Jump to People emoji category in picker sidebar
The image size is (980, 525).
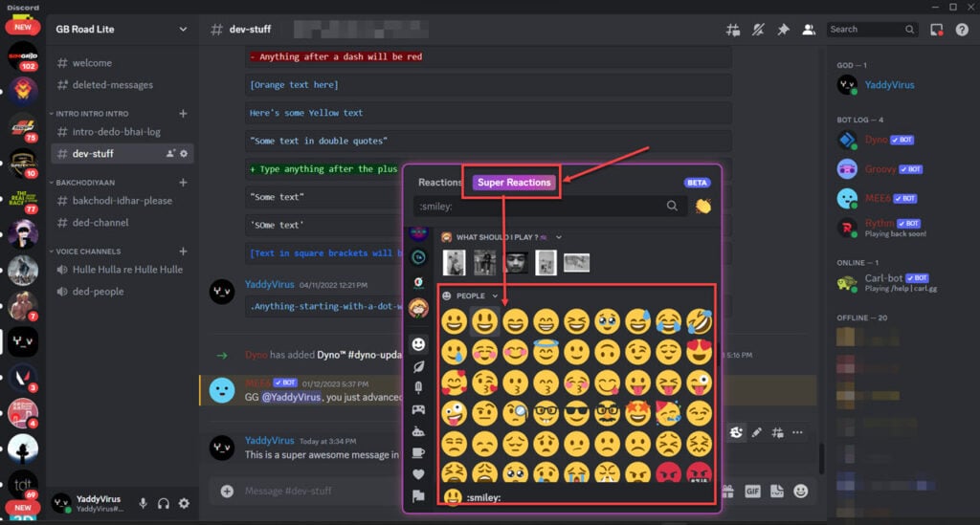(419, 344)
